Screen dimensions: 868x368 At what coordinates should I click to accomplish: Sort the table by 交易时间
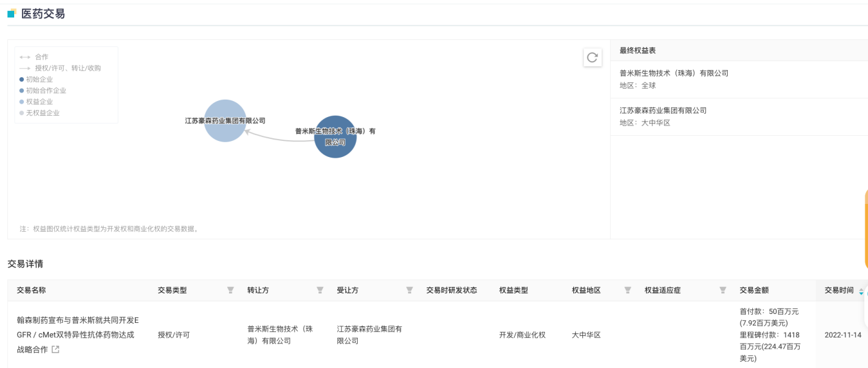861,291
